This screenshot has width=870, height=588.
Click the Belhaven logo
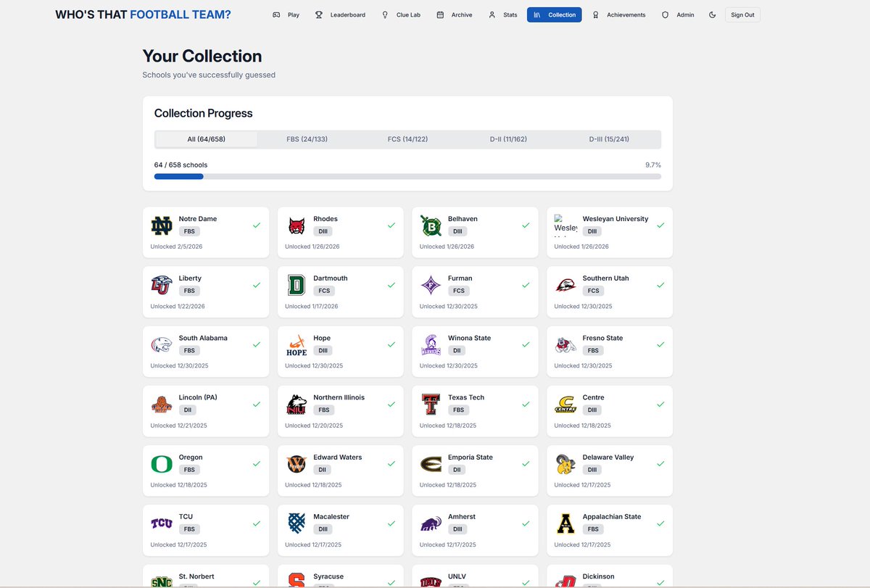point(431,226)
